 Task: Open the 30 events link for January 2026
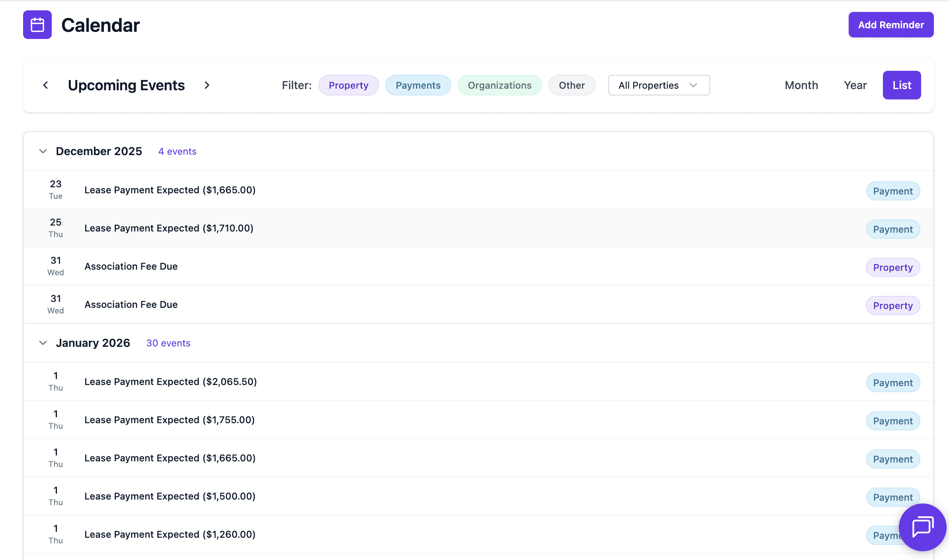pyautogui.click(x=168, y=343)
